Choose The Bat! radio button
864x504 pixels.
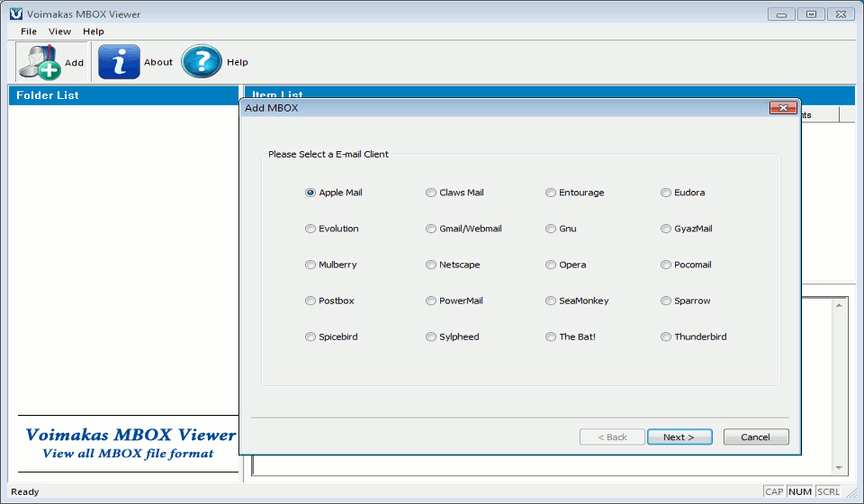point(551,337)
